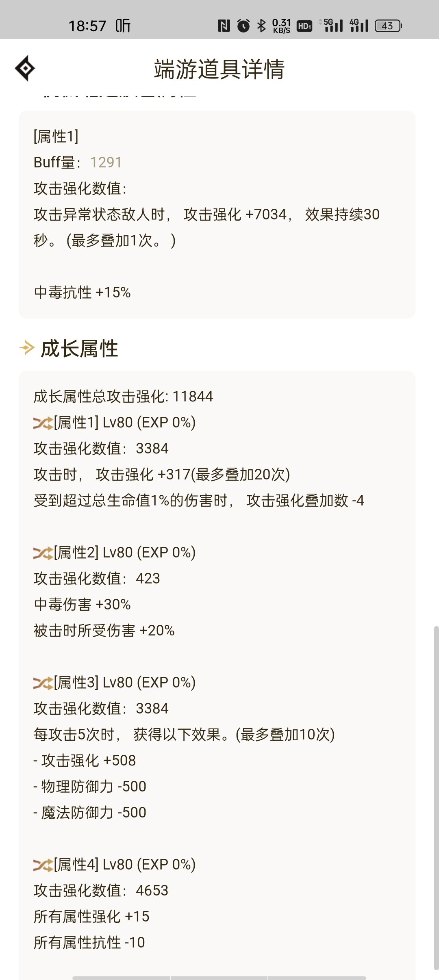The height and width of the screenshot is (980, 439).
Task: Tap the [属性1] Lv80 (EXP 0%) label
Action: click(x=125, y=423)
